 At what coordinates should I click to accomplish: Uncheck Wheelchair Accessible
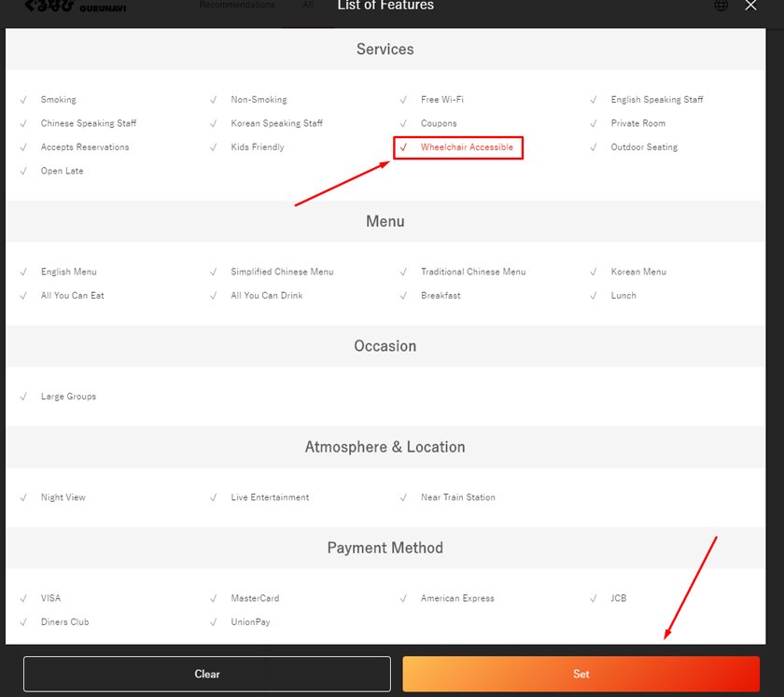(x=458, y=147)
